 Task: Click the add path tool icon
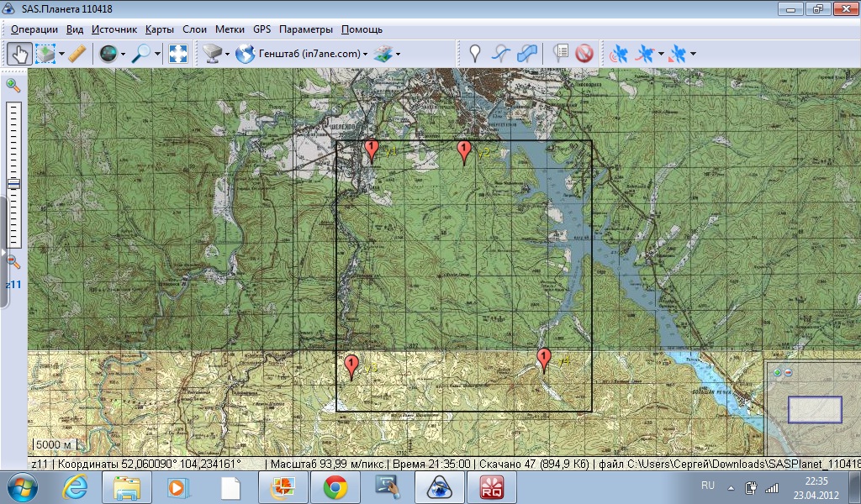pyautogui.click(x=501, y=54)
